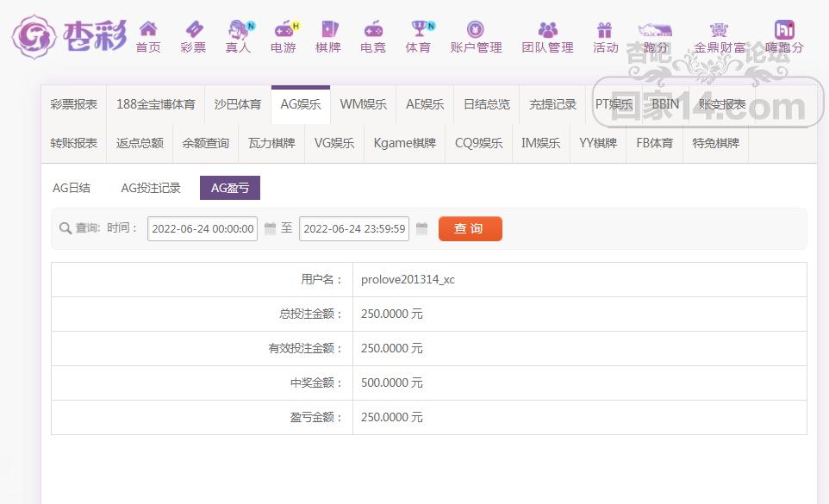The image size is (829, 504).
Task: Open the 团队管理 team icon
Action: click(x=547, y=30)
